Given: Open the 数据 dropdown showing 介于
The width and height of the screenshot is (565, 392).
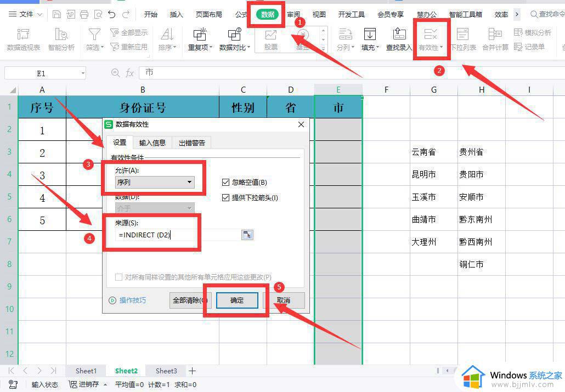Looking at the screenshot, I should pos(155,208).
